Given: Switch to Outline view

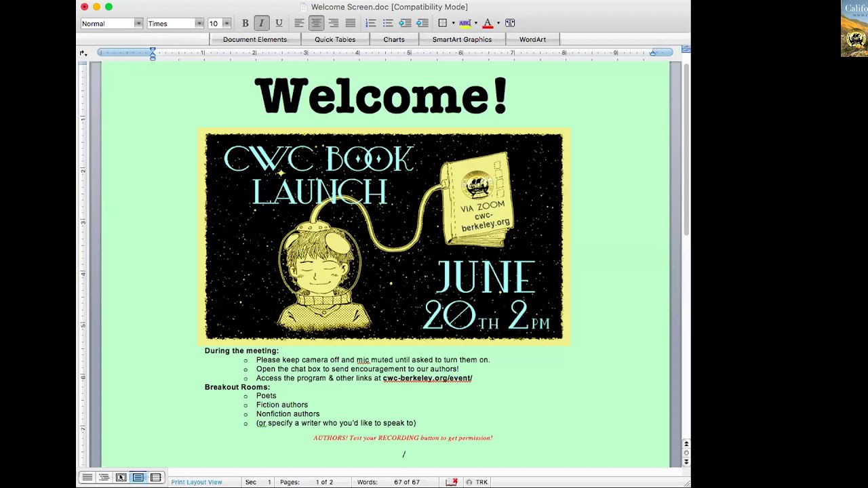Looking at the screenshot, I should pyautogui.click(x=104, y=478).
